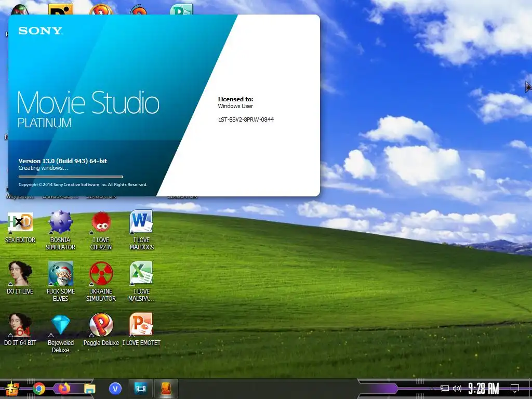
Task: Click the 'Creating windows...' status text
Action: click(x=44, y=168)
